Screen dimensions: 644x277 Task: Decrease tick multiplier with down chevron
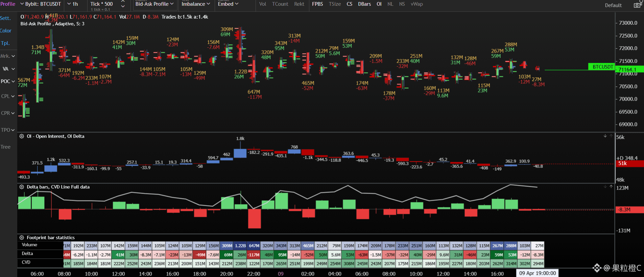pos(123,6)
